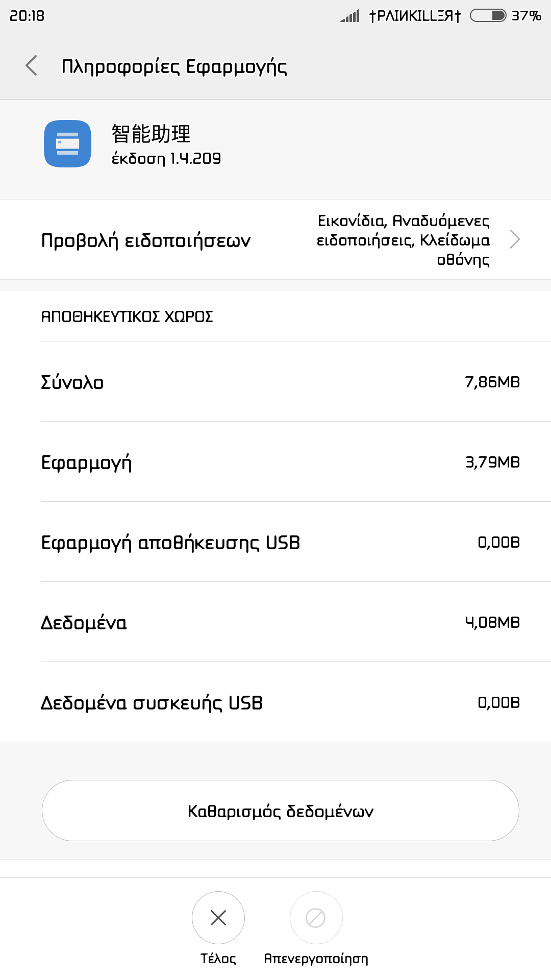This screenshot has width=551, height=980.
Task: Tap the 智能助理 app name
Action: pos(151,134)
